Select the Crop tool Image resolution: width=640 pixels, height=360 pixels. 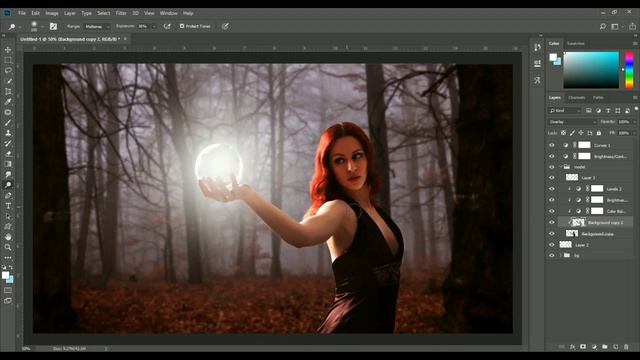tap(8, 91)
